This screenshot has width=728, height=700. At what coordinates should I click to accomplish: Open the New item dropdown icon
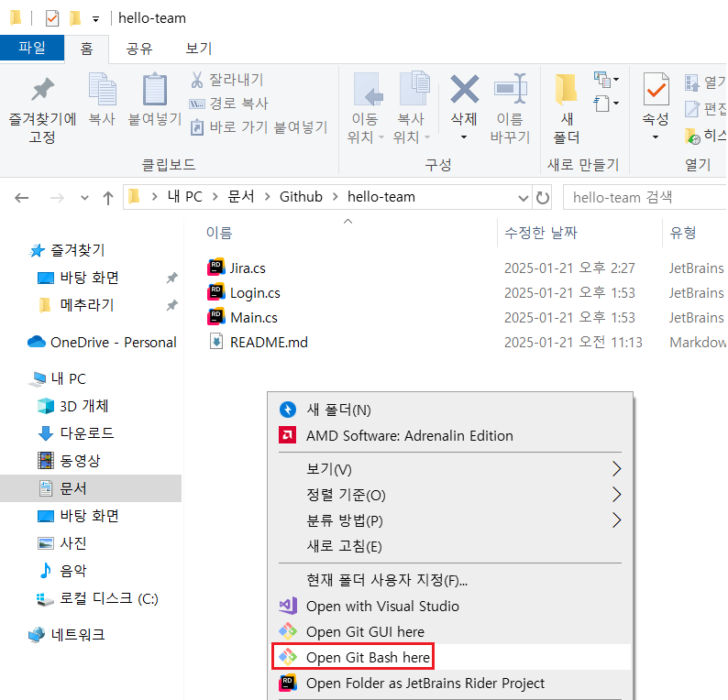pos(606,80)
